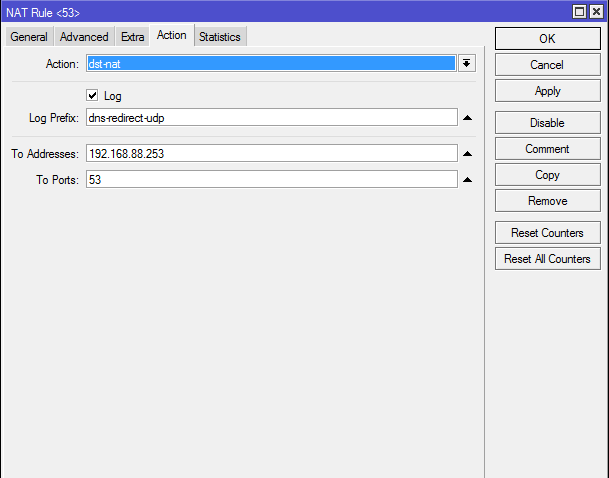This screenshot has height=478, width=609.
Task: Collapse the To Ports field arrow
Action: tap(468, 179)
